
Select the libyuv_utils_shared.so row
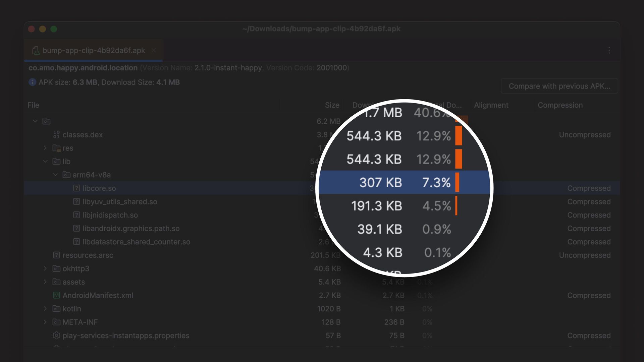[120, 202]
